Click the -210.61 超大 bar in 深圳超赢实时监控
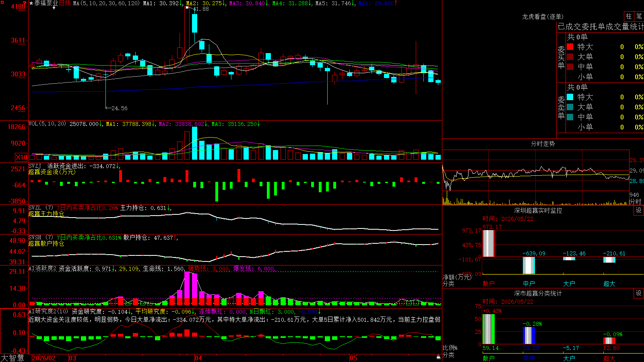This screenshot has width=644, height=362. pyautogui.click(x=609, y=260)
